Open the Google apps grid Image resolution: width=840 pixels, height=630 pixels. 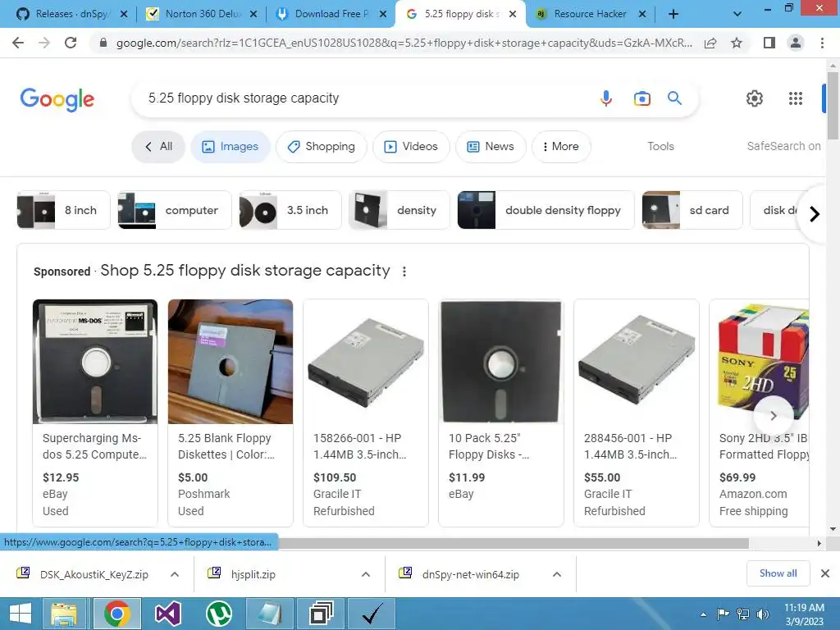point(796,98)
